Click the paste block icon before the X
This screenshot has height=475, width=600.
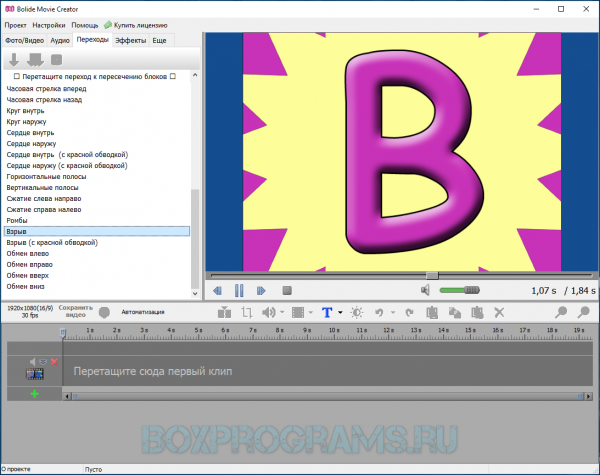[x=477, y=312]
